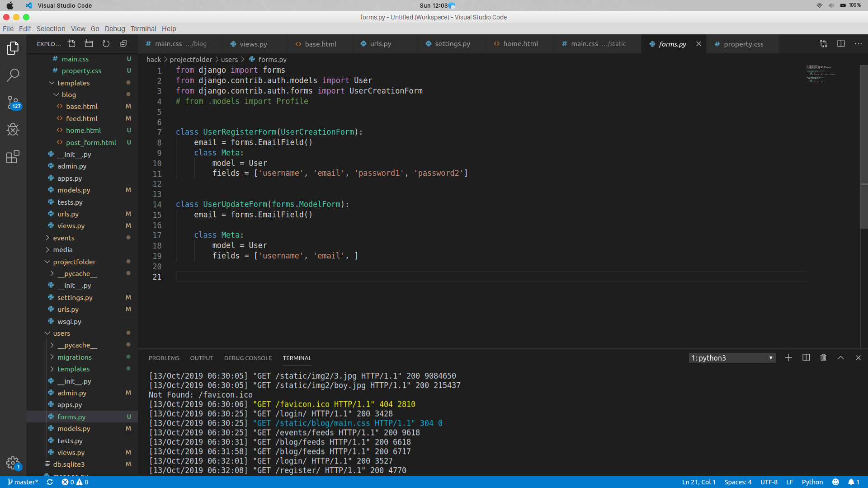Toggle Spaces: 4 indentation setting in status bar
The width and height of the screenshot is (868, 488).
click(x=738, y=482)
